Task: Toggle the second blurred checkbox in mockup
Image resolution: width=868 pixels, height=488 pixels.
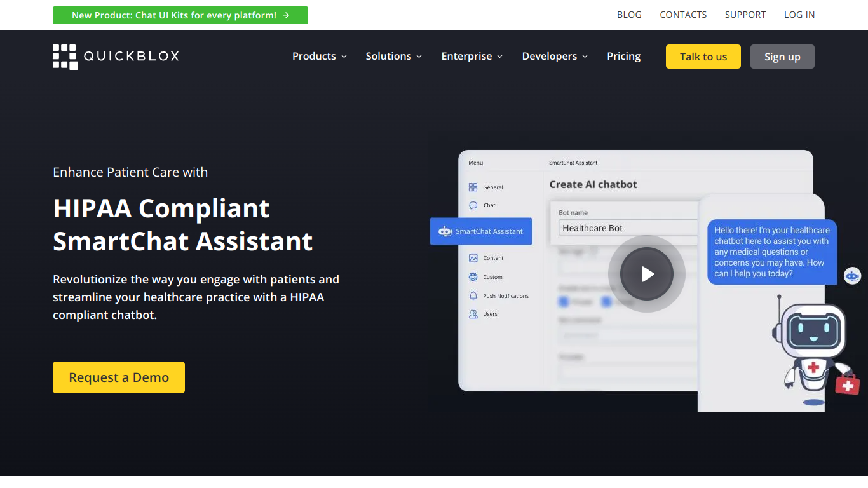Action: pos(606,302)
